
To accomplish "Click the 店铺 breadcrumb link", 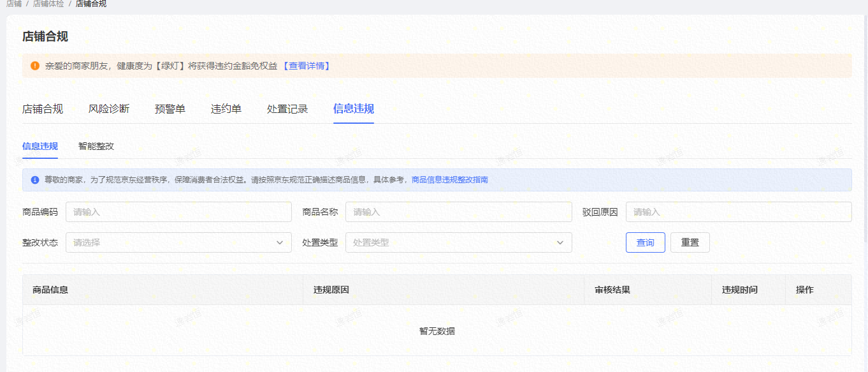I will [14, 4].
